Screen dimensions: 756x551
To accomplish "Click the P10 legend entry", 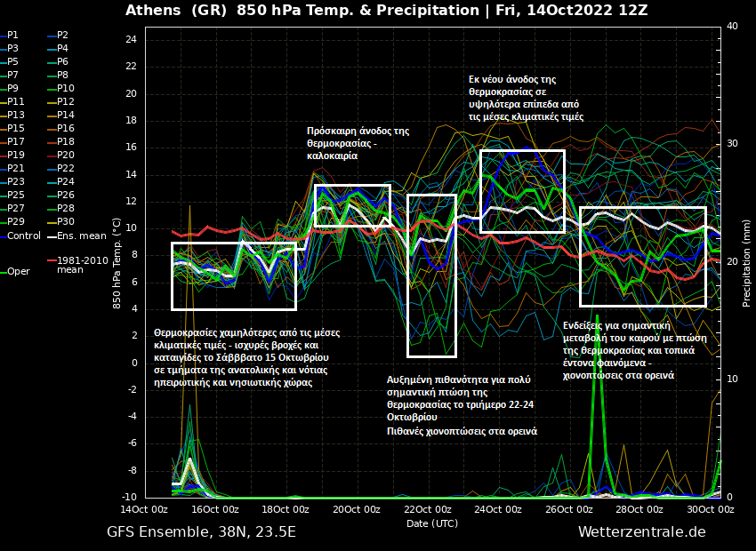I will (x=60, y=88).
